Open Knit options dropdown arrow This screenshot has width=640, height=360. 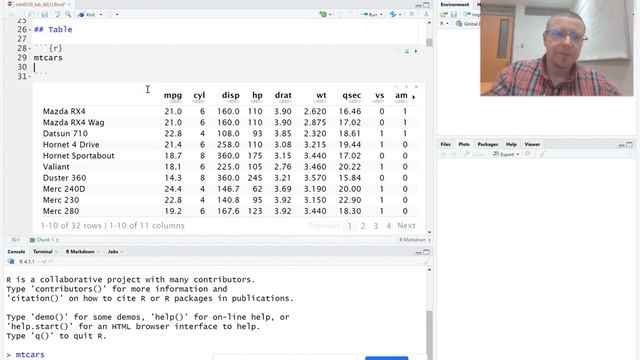pos(101,15)
